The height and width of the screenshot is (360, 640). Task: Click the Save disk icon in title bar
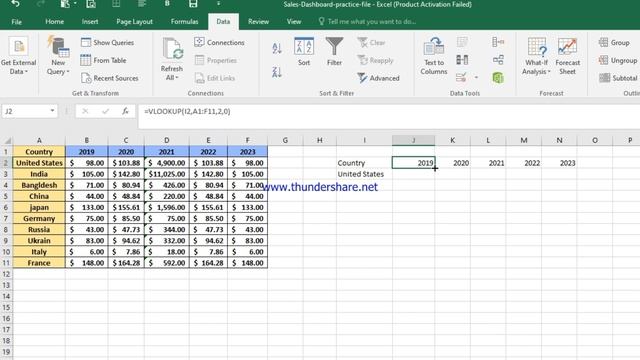click(x=193, y=4)
